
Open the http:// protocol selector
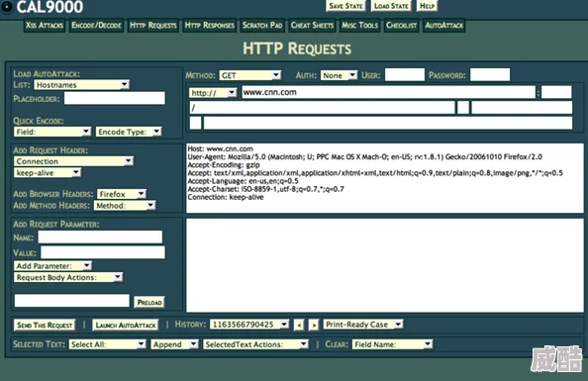point(213,93)
